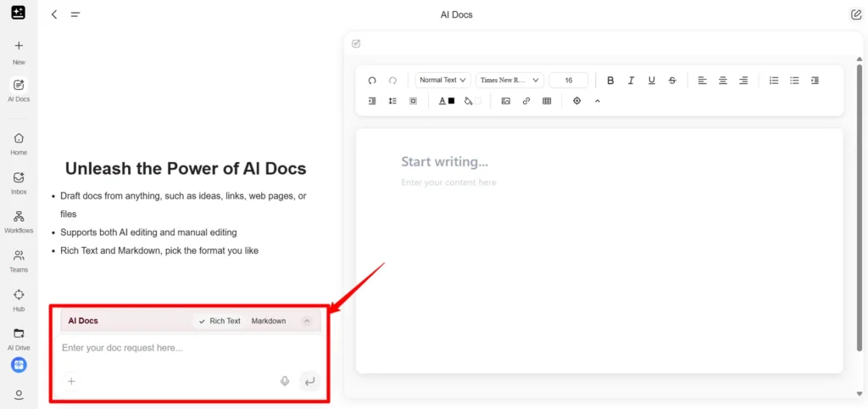Click the dotted-frame border icon
Viewport: 868px width, 409px height.
pyautogui.click(x=413, y=101)
